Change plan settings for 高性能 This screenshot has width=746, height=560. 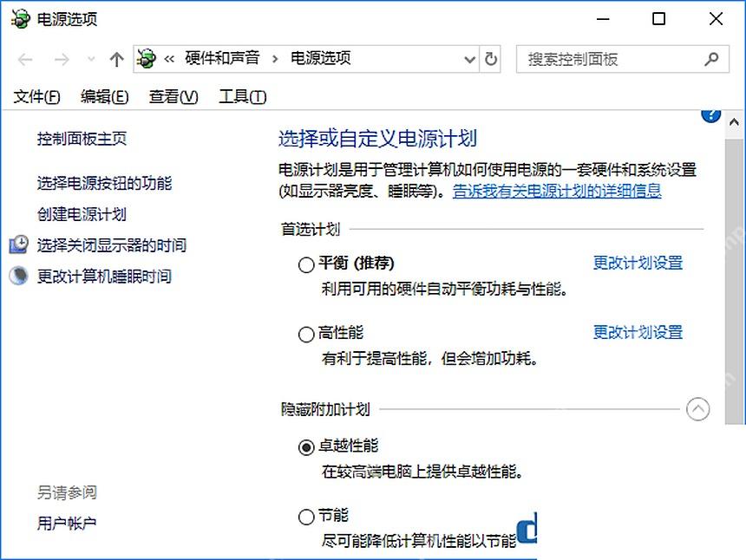[638, 332]
